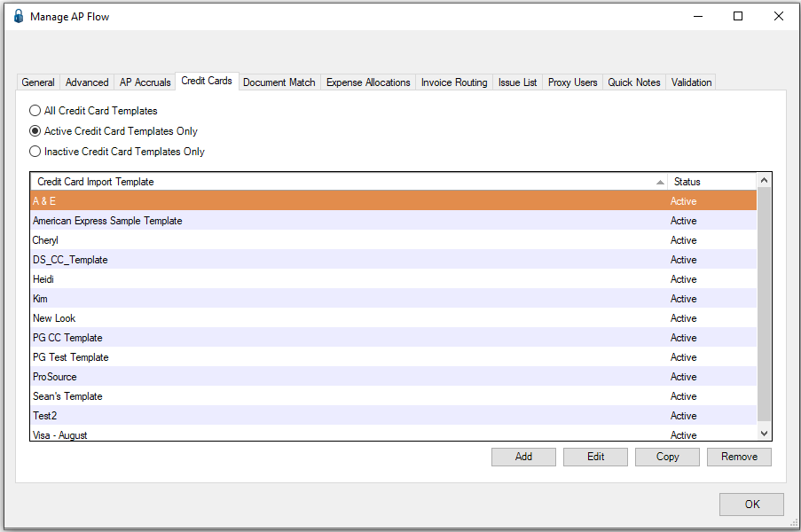Click the Remove button
Image resolution: width=801 pixels, height=532 pixels.
(x=739, y=457)
